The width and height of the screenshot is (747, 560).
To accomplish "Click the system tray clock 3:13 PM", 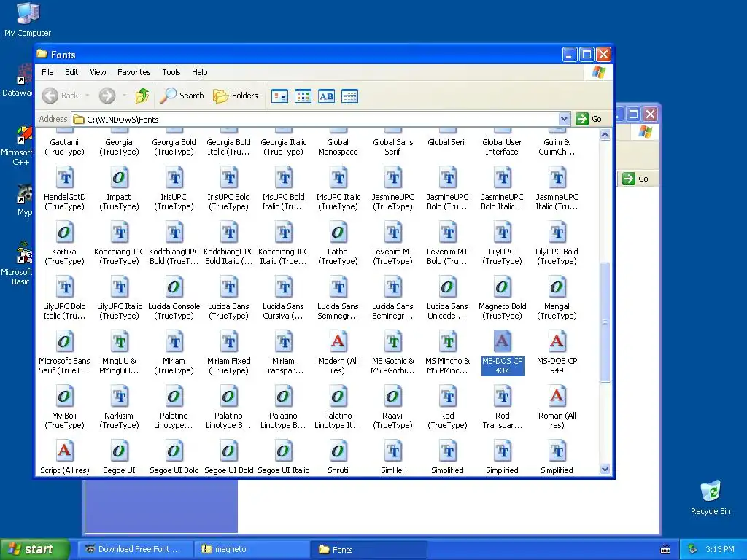I will tap(720, 549).
